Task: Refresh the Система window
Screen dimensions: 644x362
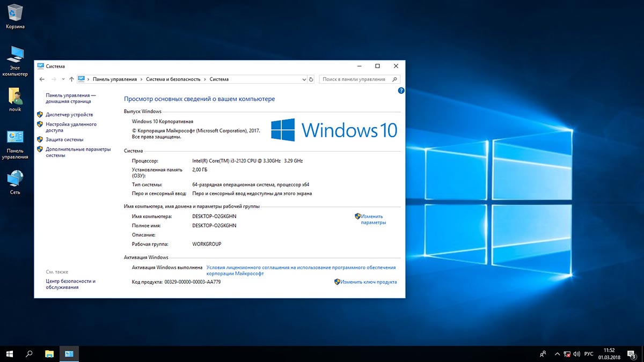Action: tap(311, 79)
